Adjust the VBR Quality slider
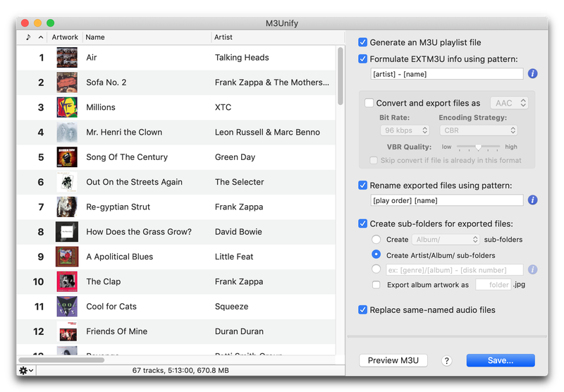 point(478,147)
